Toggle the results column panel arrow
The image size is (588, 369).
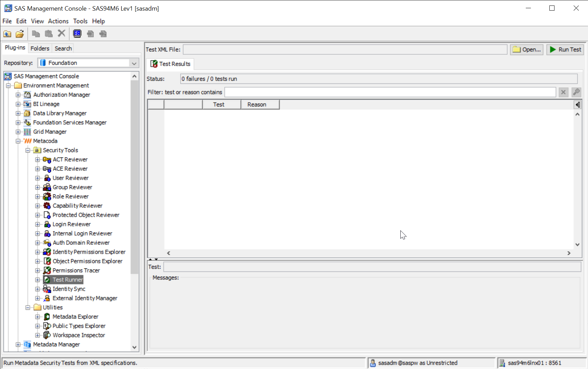577,105
